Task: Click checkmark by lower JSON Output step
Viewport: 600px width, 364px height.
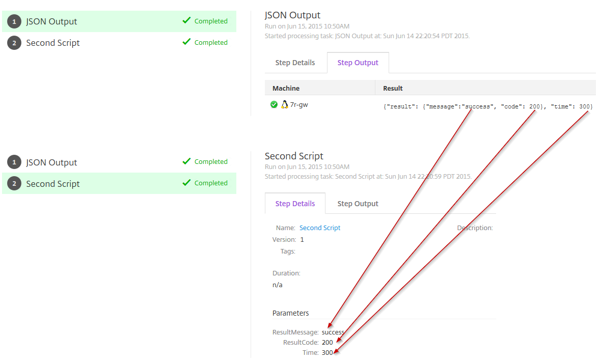Action: 186,161
